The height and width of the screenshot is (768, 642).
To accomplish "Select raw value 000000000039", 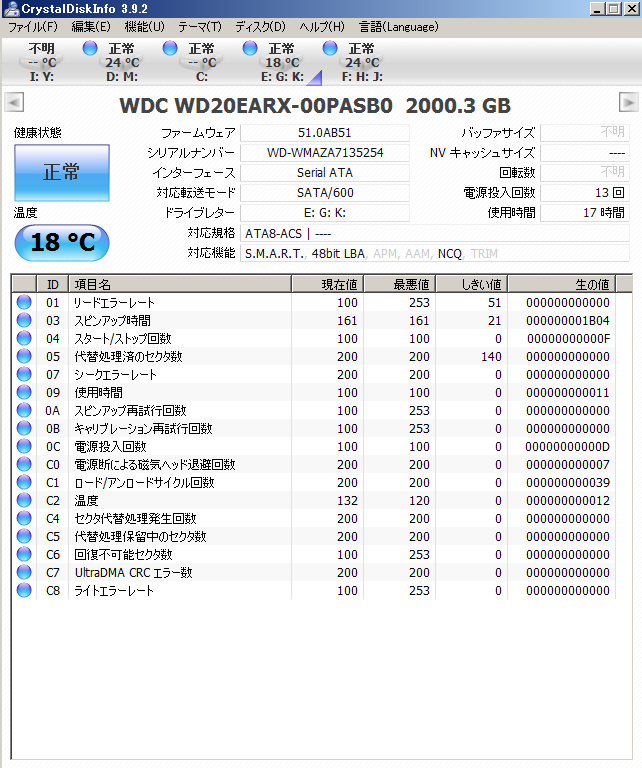I will tap(568, 483).
